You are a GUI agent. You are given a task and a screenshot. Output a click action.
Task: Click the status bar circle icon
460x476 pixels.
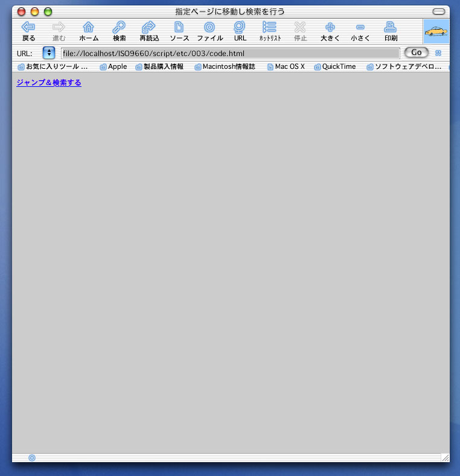tap(32, 458)
